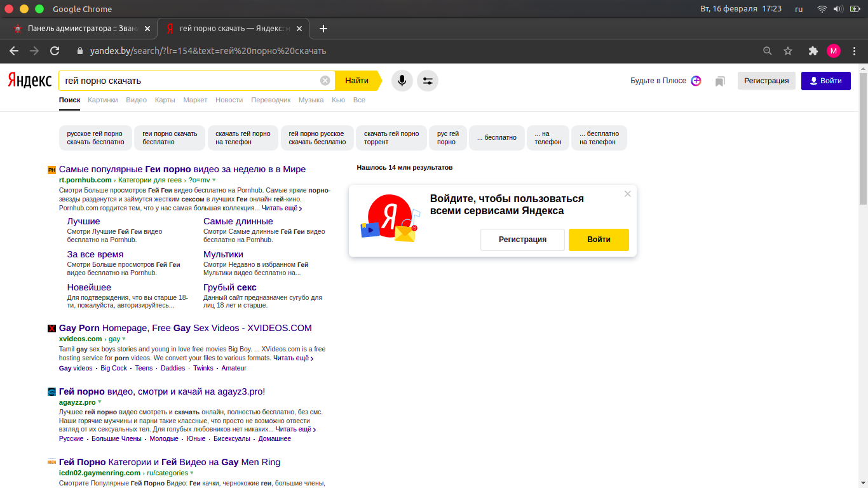Click the vertical page scrollbar
Viewport: 868px width, 488px height.
coord(863,140)
